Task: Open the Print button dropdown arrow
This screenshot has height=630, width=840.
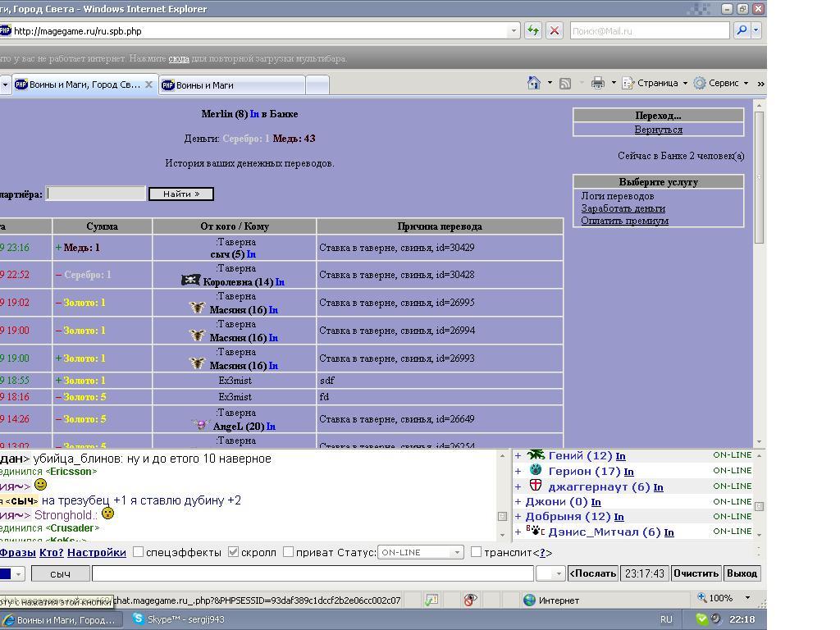Action: (614, 83)
